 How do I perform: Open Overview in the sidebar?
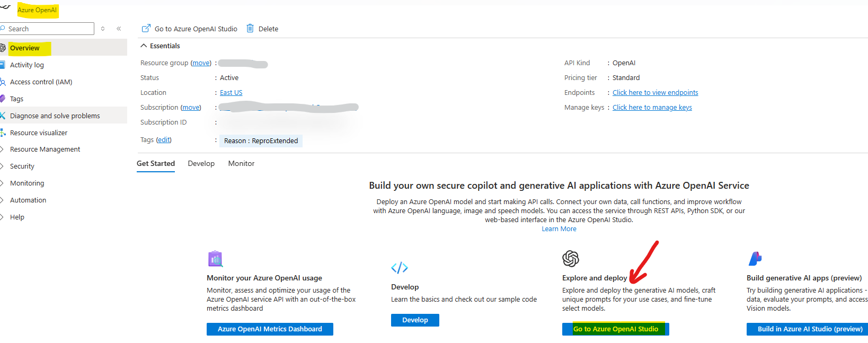(64, 48)
